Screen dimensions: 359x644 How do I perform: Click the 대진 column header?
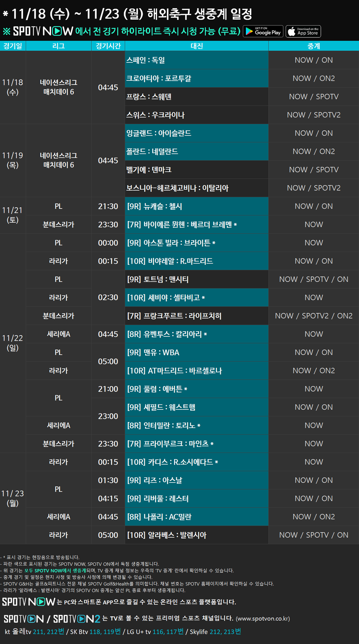pos(197,46)
